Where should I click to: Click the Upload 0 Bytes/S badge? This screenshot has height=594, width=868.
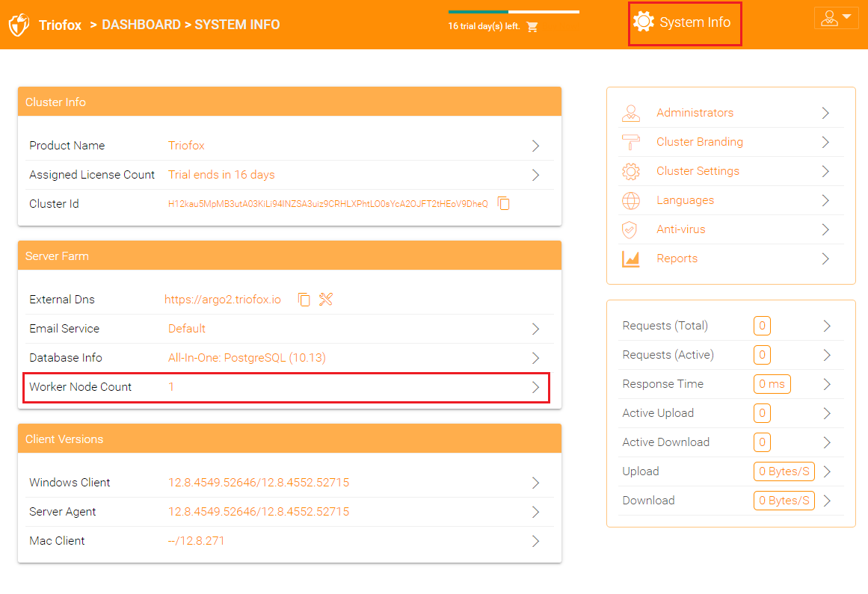click(784, 471)
